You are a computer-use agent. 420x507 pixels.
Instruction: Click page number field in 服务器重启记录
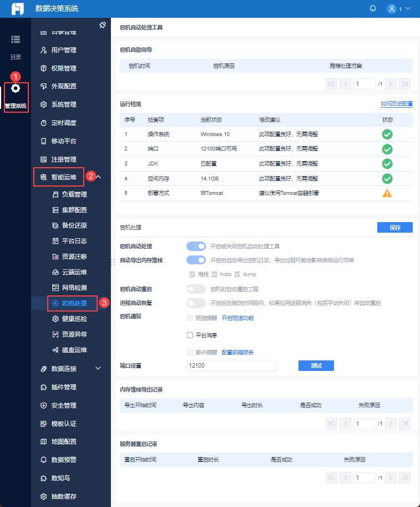pyautogui.click(x=365, y=478)
